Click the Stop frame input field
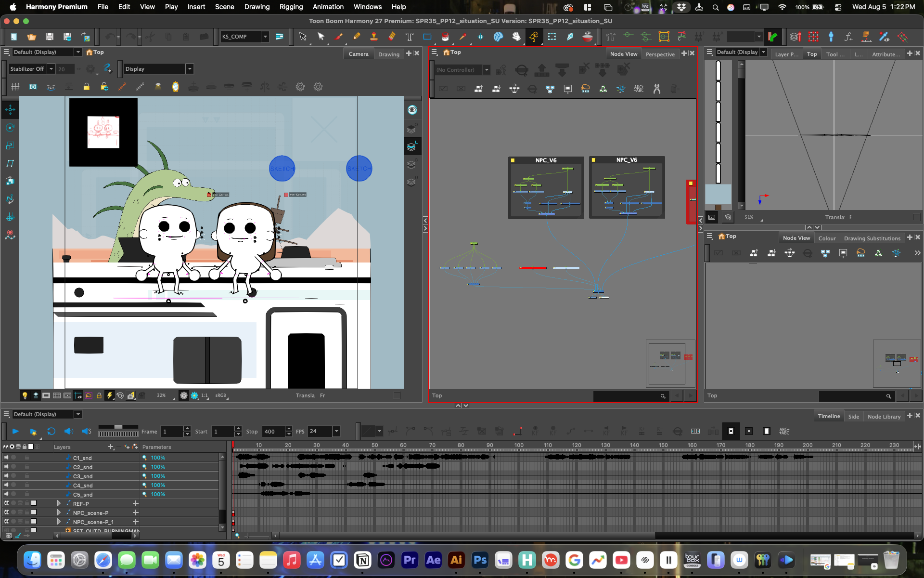Viewport: 924px width, 578px height. coord(274,431)
